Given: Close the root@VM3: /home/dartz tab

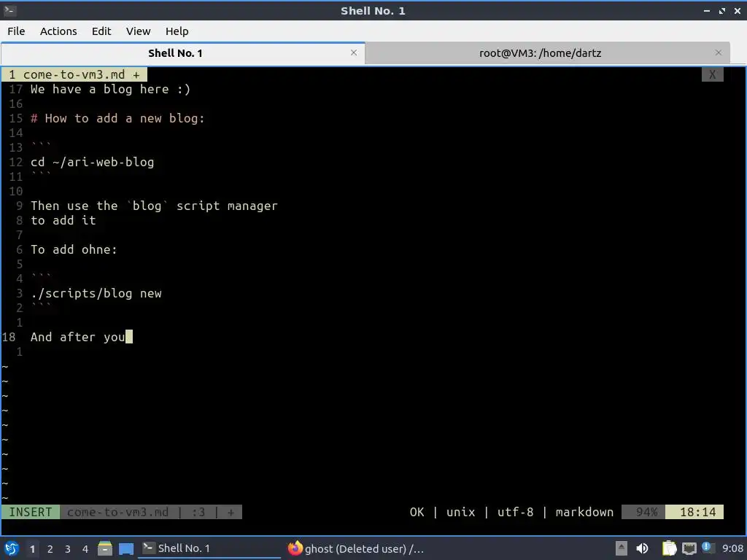Looking at the screenshot, I should click(719, 52).
